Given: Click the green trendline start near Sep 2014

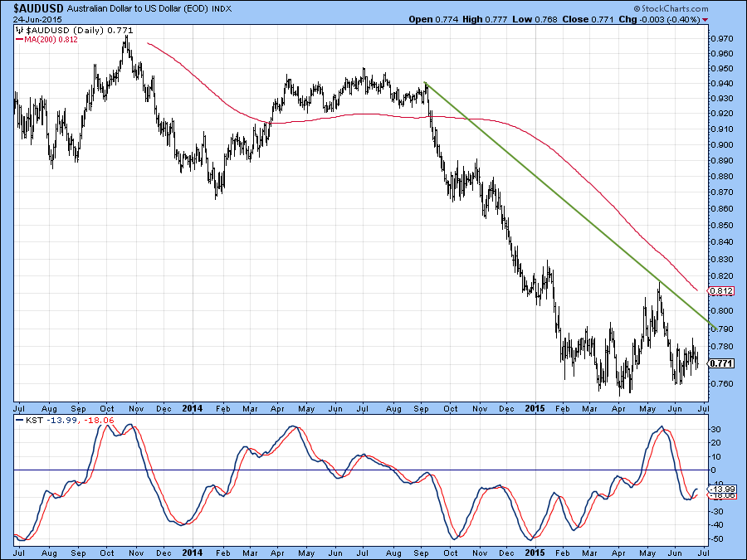Looking at the screenshot, I should [425, 82].
